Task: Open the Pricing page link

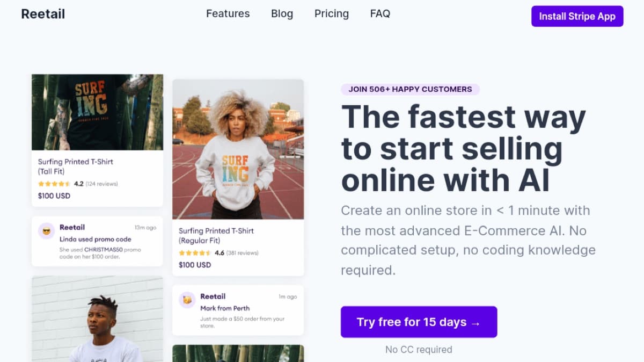Action: point(331,14)
